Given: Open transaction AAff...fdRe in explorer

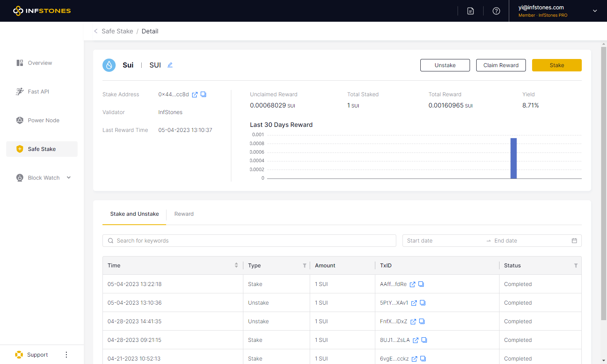Looking at the screenshot, I should 413,284.
